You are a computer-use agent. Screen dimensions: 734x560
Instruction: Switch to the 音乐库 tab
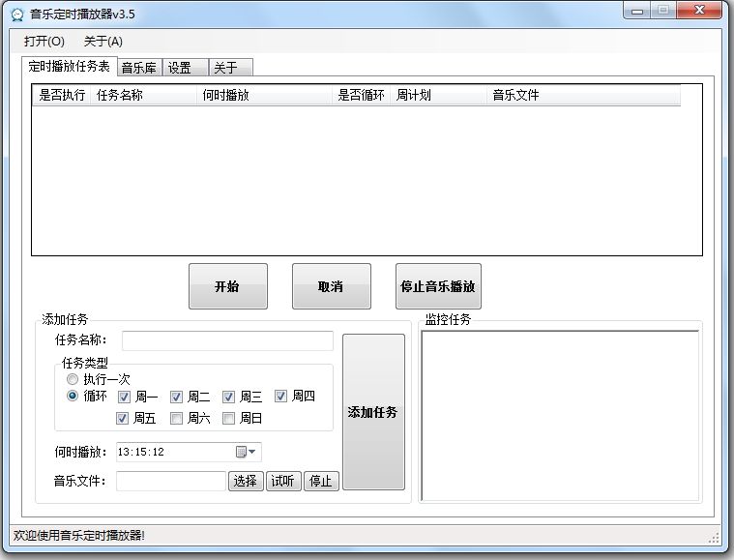(x=139, y=68)
